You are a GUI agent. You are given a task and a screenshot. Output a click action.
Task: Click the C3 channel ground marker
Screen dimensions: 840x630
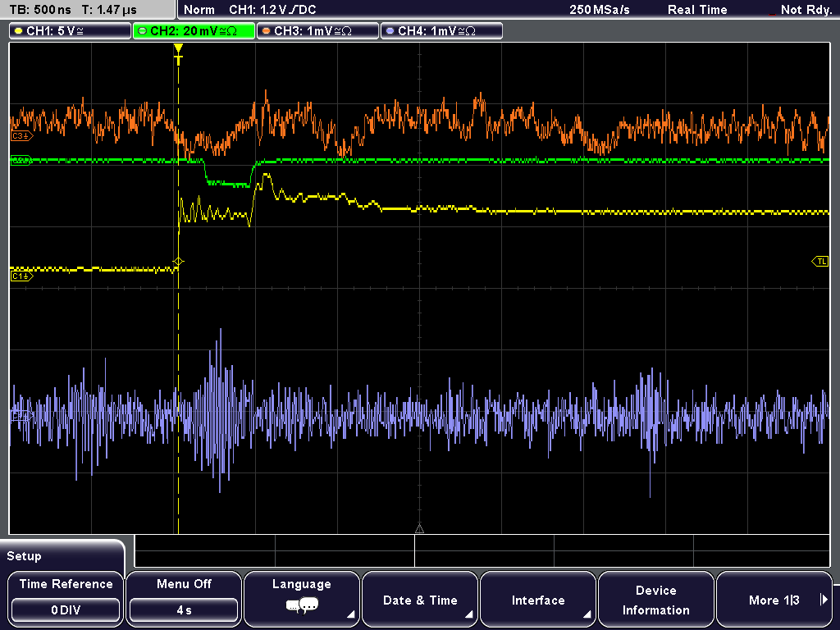[21, 136]
